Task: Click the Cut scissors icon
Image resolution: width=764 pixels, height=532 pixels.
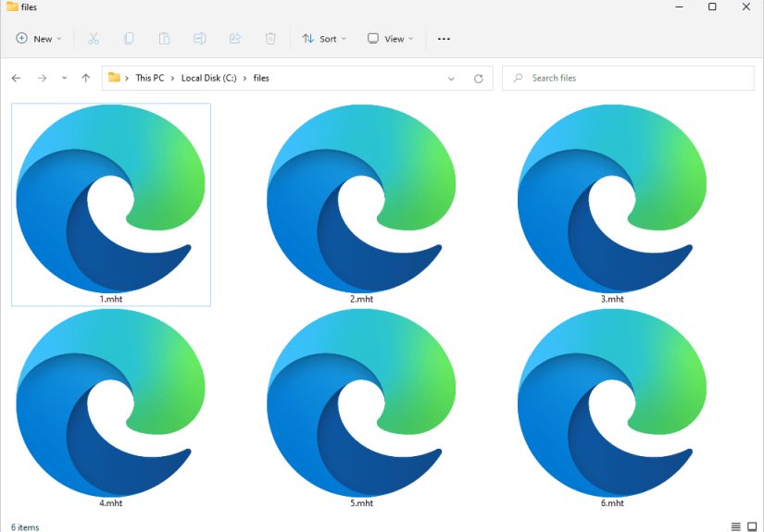Action: (x=94, y=39)
